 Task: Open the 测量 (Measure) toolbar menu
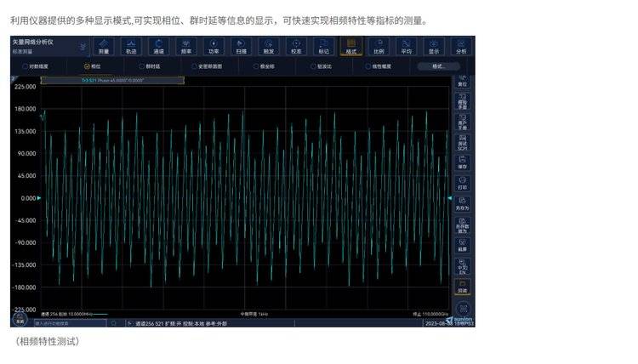[x=104, y=46]
